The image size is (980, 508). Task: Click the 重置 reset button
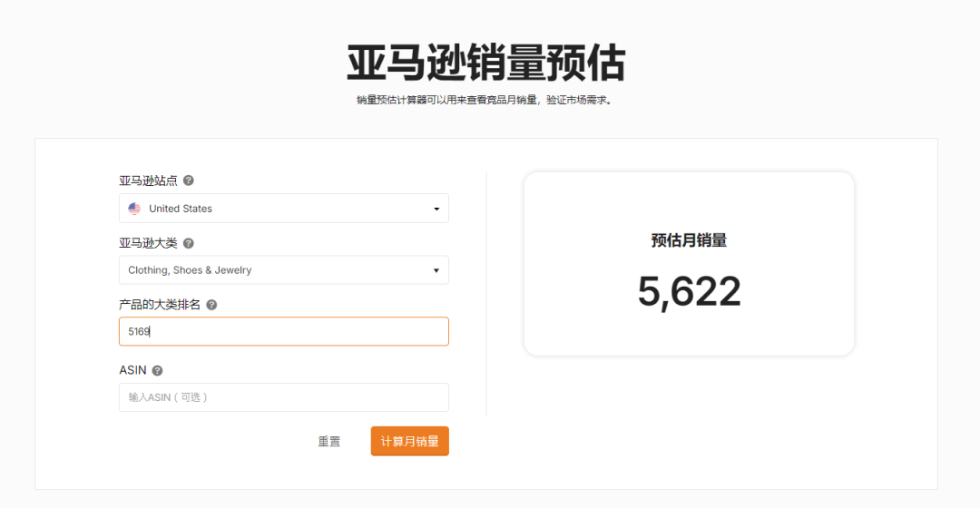click(x=329, y=441)
